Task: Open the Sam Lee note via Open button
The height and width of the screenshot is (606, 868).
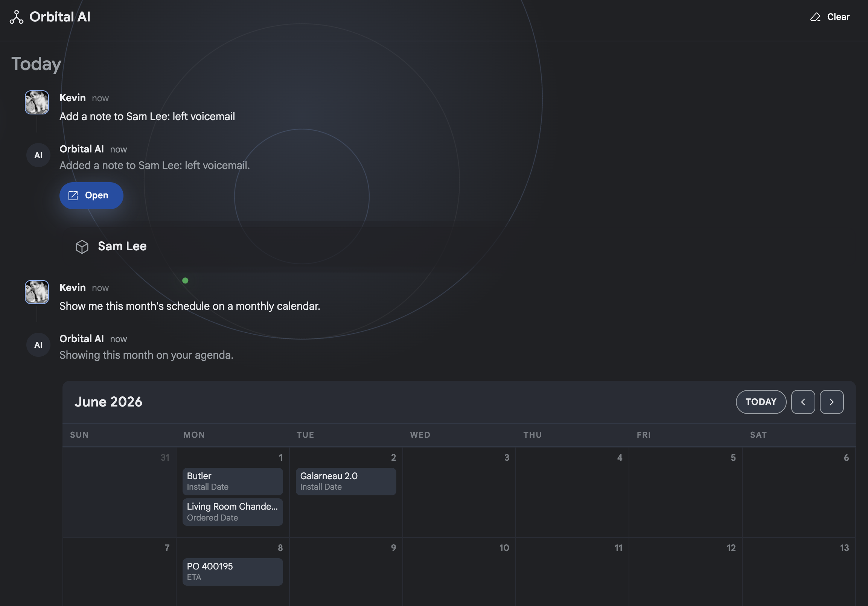Action: click(91, 195)
